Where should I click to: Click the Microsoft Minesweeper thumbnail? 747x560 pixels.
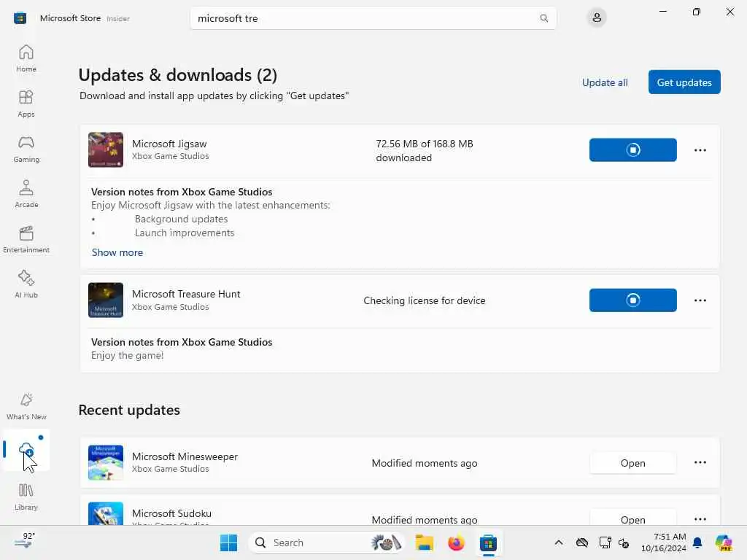(106, 462)
